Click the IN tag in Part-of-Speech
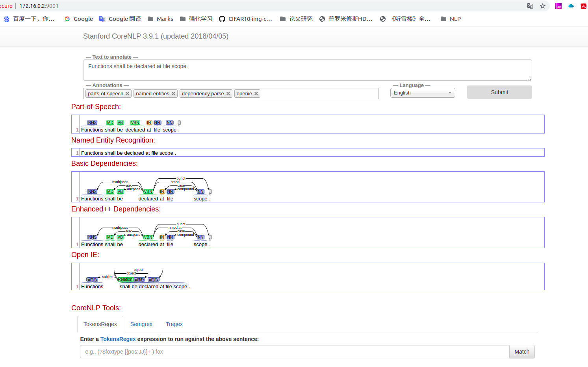Screen dimensions: 588x367 point(149,123)
